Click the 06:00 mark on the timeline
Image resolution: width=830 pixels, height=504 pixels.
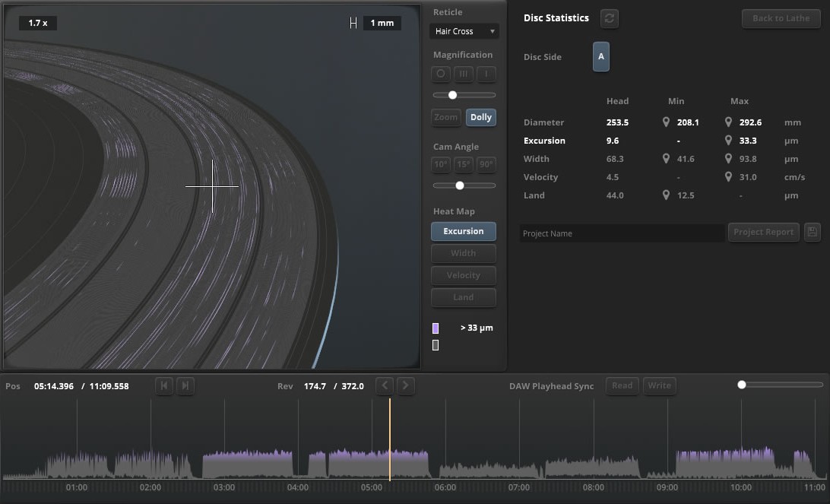point(445,487)
